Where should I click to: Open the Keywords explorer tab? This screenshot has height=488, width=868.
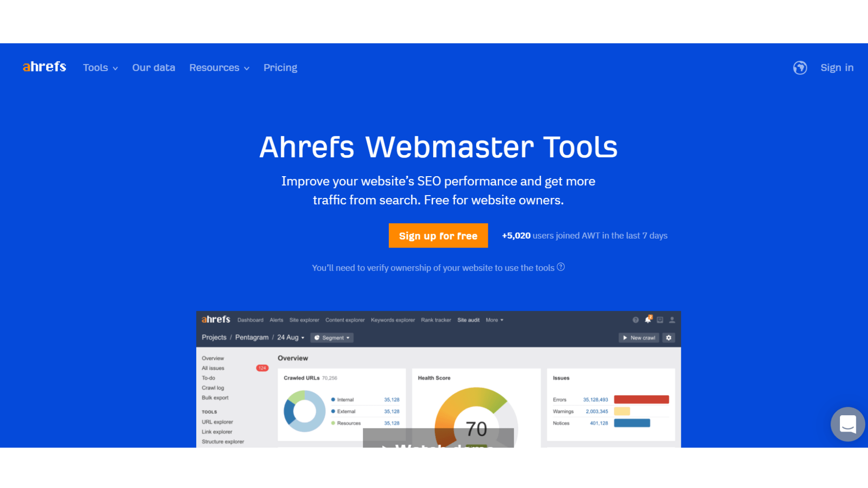tap(392, 320)
